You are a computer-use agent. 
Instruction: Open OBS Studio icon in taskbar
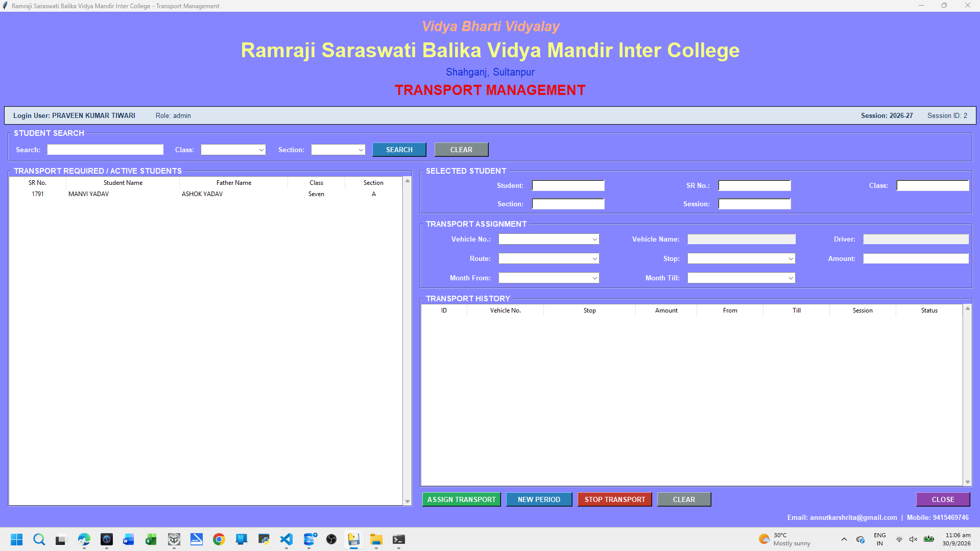[x=331, y=539]
